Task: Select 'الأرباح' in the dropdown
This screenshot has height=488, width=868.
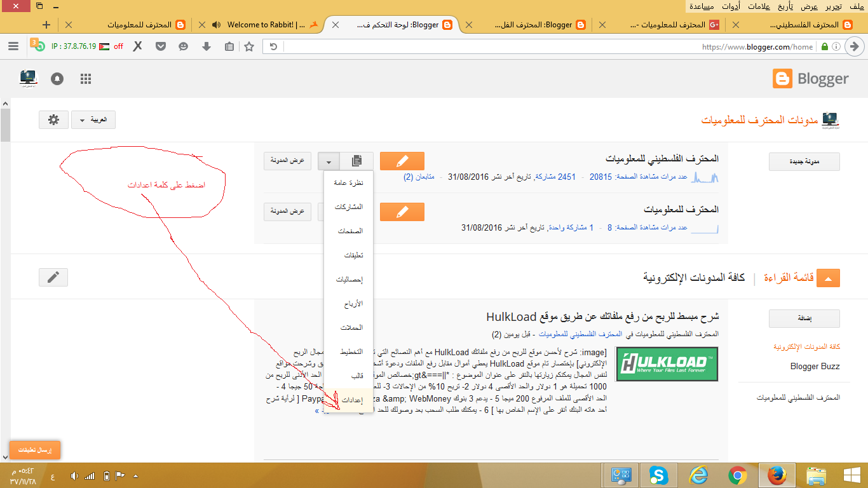Action: 348,304
